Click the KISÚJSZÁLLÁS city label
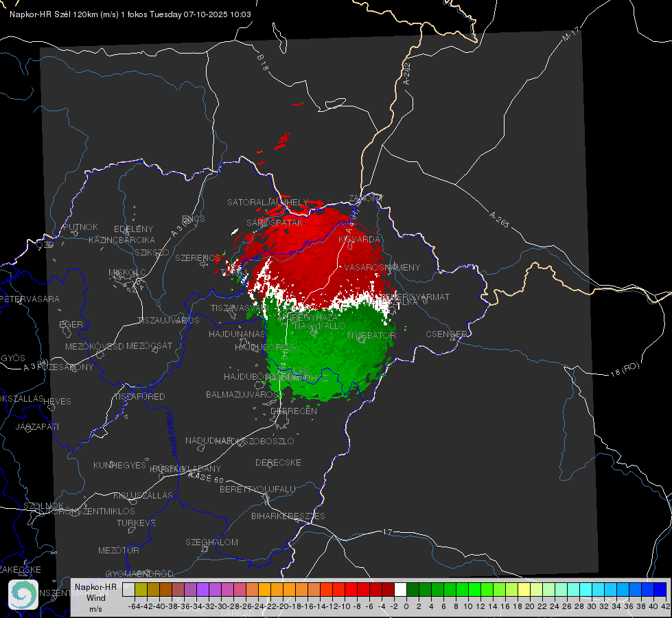Viewport: 672px width, 618px height. 143,495
